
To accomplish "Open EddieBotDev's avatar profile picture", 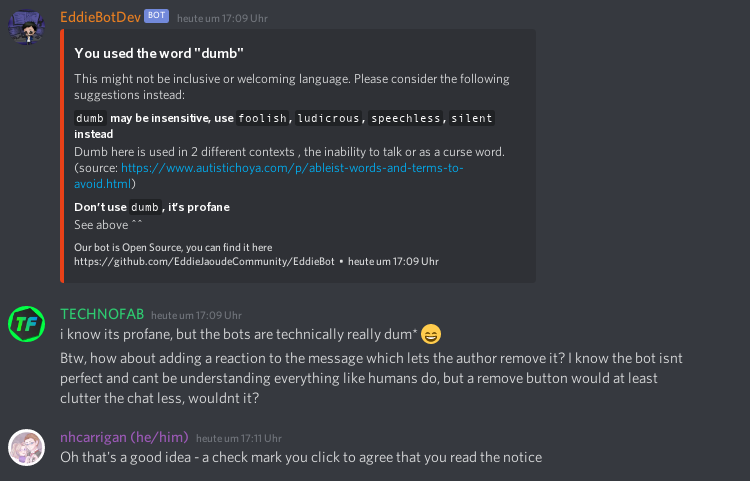I will point(26,27).
